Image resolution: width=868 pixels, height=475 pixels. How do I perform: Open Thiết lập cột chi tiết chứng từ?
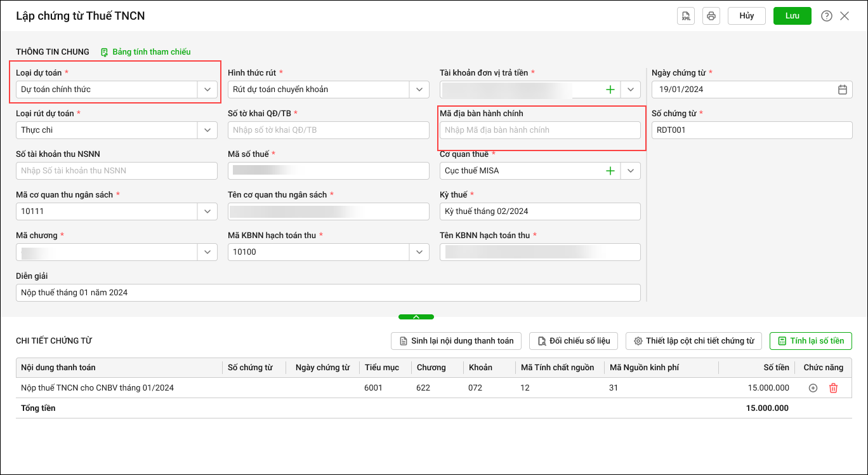pyautogui.click(x=694, y=341)
